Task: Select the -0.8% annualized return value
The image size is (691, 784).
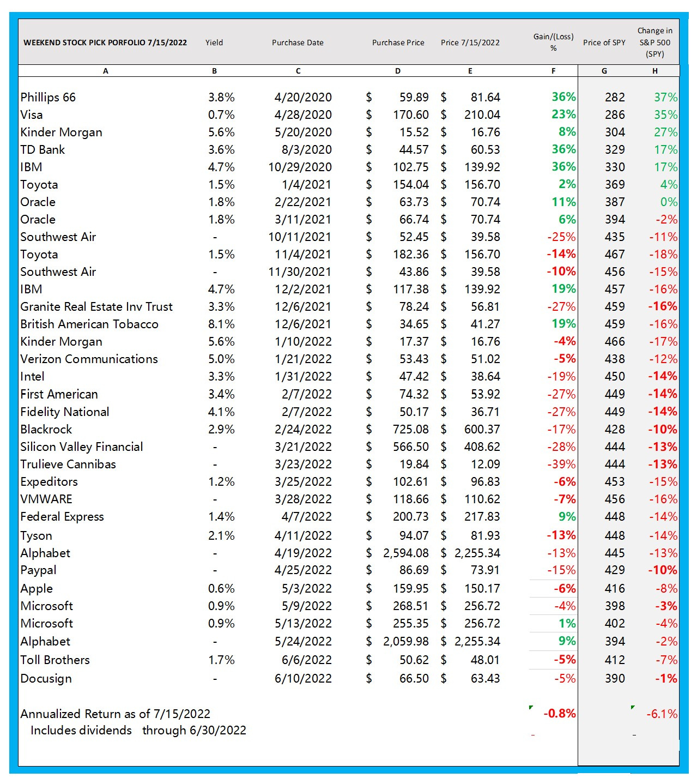Action: click(560, 713)
